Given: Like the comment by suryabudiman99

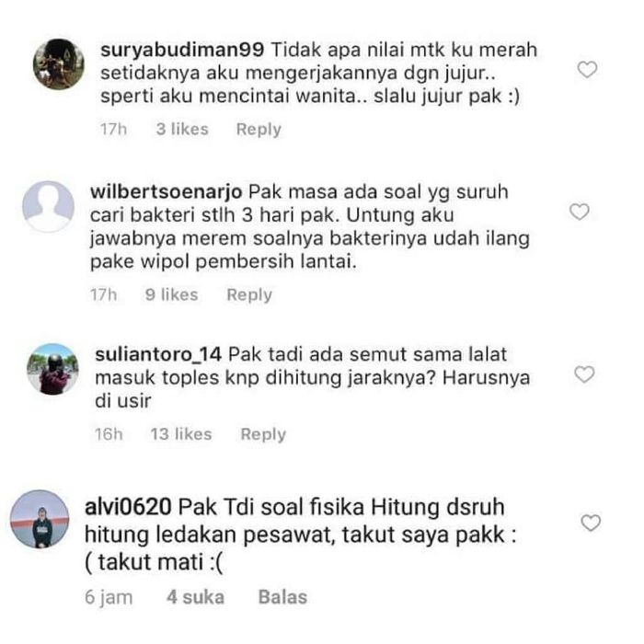Looking at the screenshot, I should click(587, 69).
